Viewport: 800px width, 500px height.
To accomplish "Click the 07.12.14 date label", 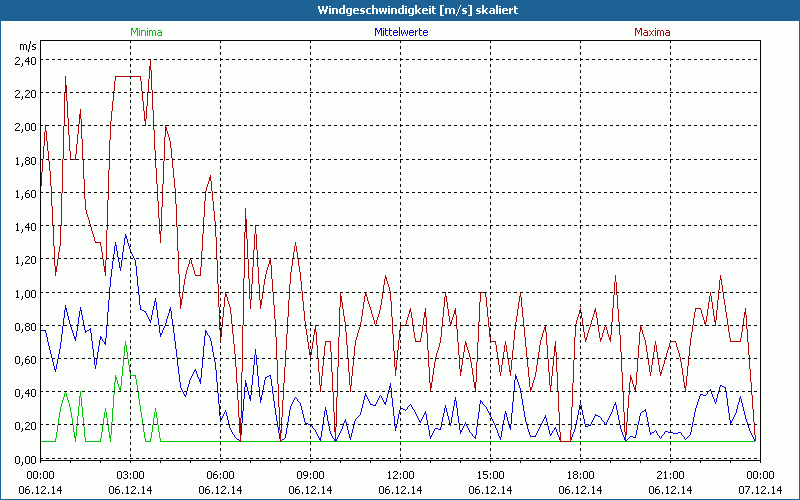I will pos(759,490).
